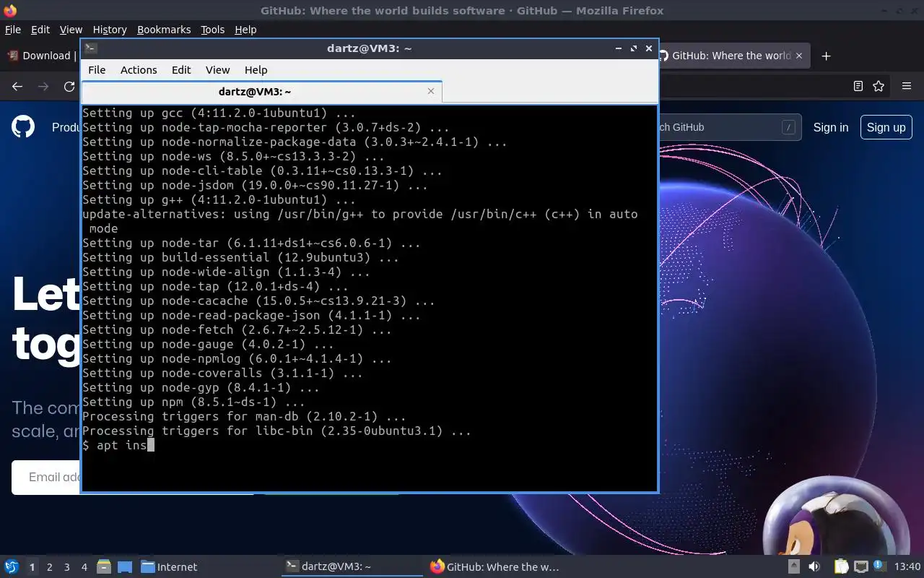Click show desktop icon in taskbar
This screenshot has width=924, height=578.
tap(124, 567)
